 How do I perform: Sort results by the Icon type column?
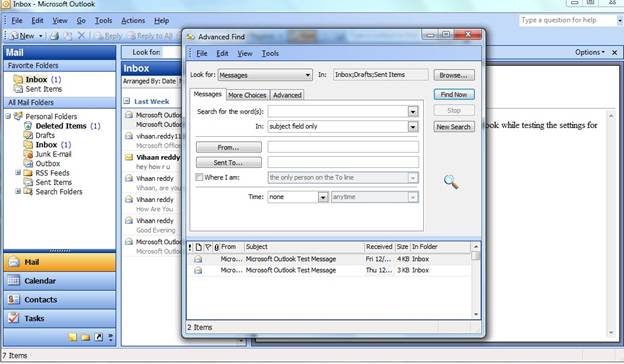pos(199,247)
